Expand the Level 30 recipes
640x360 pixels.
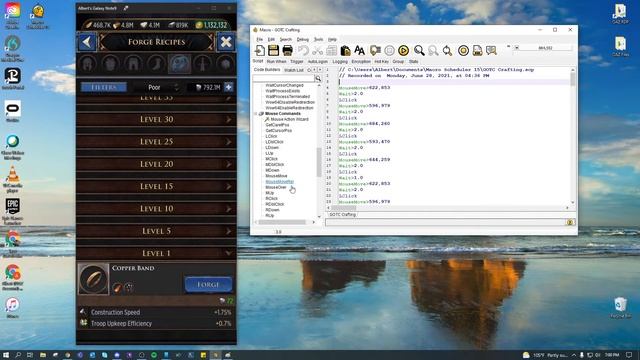tap(156, 119)
